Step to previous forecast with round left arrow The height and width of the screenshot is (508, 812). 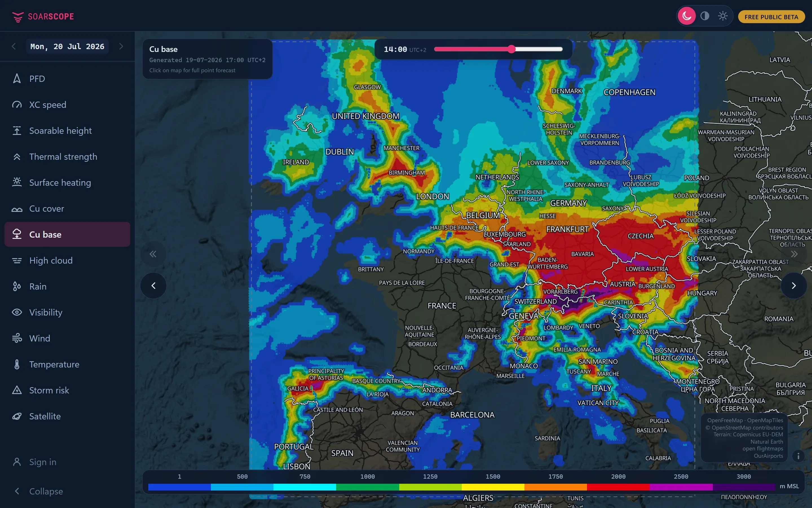[153, 286]
